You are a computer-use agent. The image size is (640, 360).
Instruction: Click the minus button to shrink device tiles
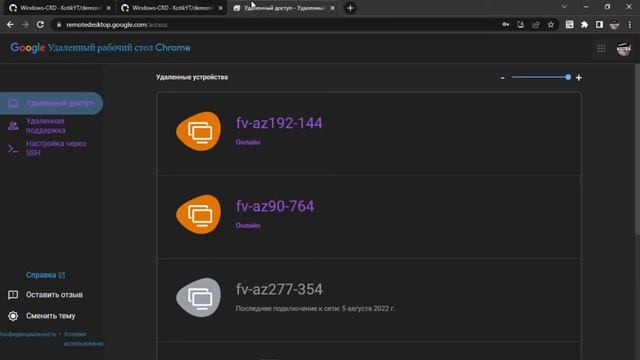502,78
